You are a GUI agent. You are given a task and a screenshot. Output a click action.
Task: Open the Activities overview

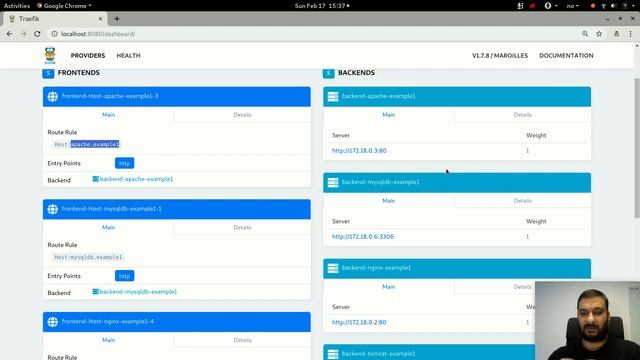click(x=17, y=6)
